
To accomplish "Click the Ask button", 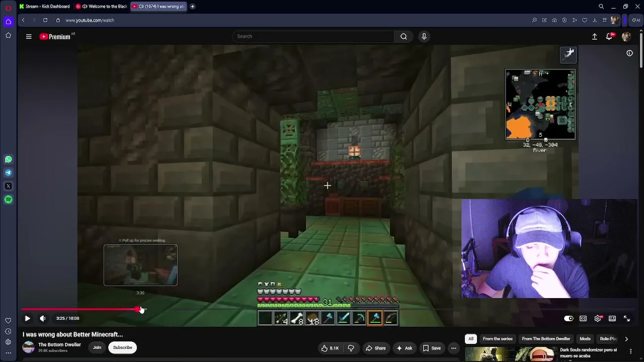I will [405, 348].
